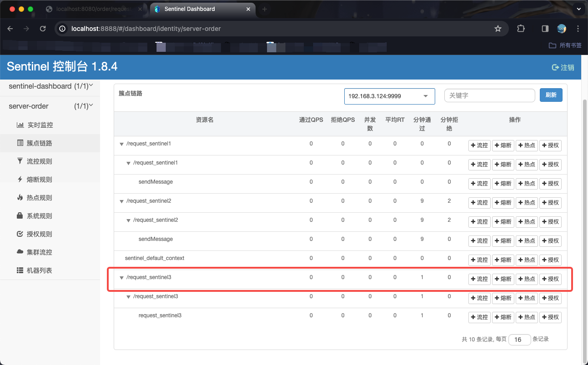Add 热点 rule for request_sentinel3 leaf row
Viewport: 588px width, 365px height.
click(x=527, y=317)
